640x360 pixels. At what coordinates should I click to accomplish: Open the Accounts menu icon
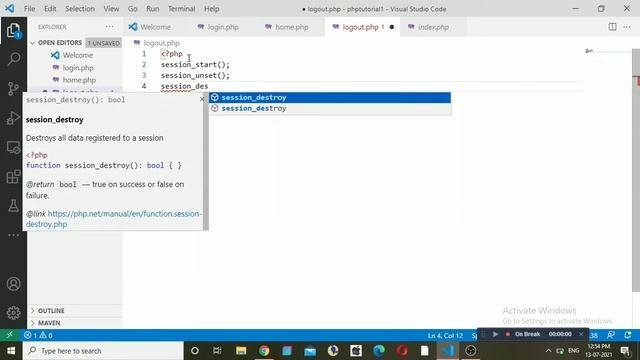[x=13, y=284]
